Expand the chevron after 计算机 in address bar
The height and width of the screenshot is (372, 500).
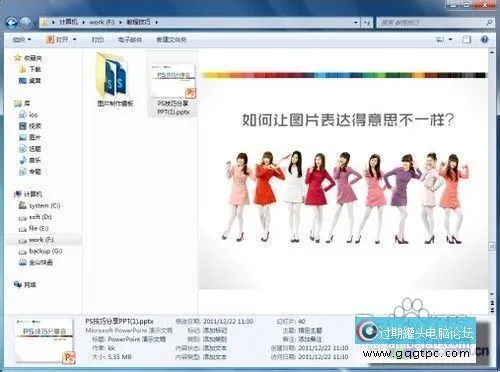coord(83,22)
